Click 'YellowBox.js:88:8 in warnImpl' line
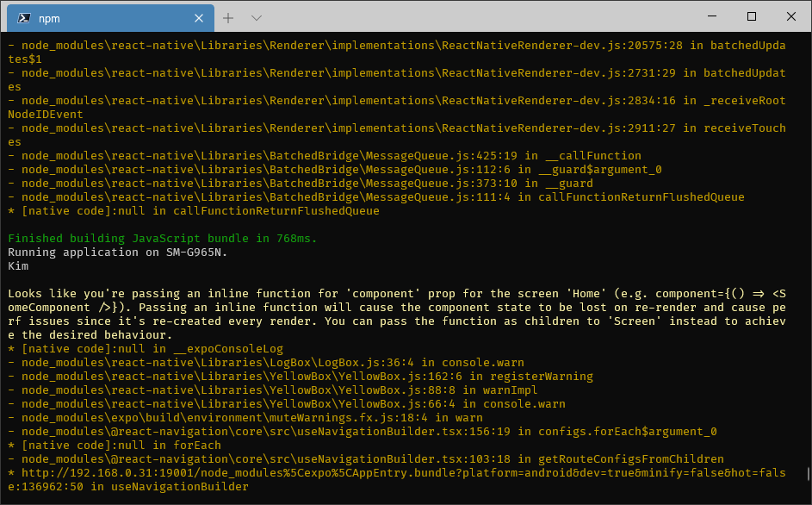Screen dimensions: 812x505 [272, 390]
